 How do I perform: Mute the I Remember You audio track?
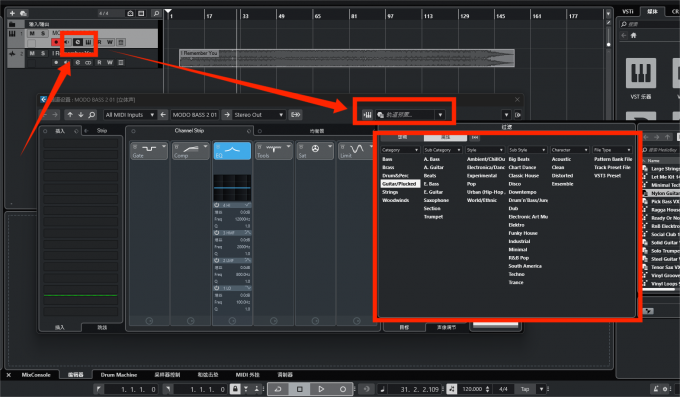click(x=32, y=53)
